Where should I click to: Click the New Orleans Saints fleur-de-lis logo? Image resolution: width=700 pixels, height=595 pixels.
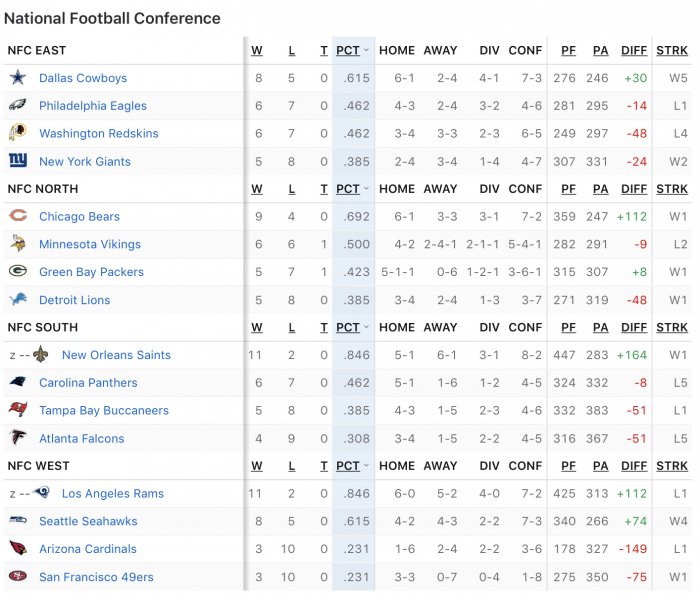(x=41, y=354)
